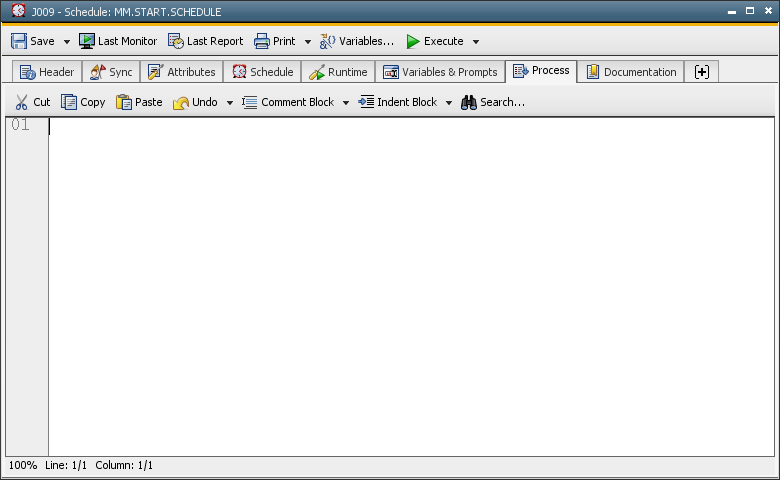Click the Runtime tab icon
Screen dimensions: 780x480
(316, 72)
